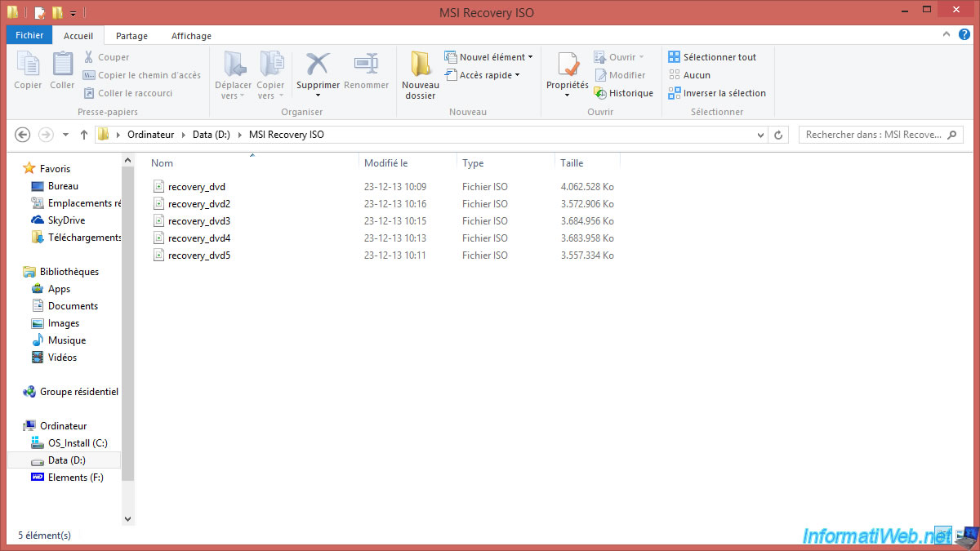The width and height of the screenshot is (980, 551).
Task: Click Ordinateur in the address bar
Action: pyautogui.click(x=151, y=135)
